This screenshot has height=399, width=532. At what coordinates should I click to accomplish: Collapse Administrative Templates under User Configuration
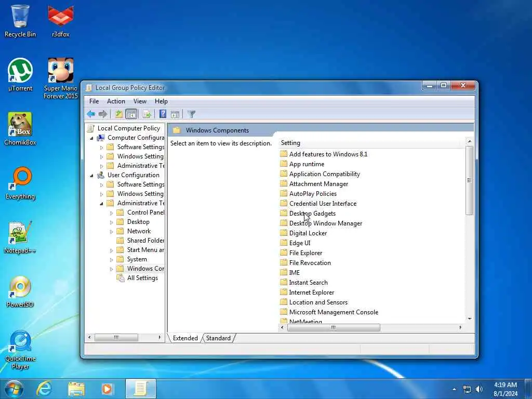click(x=101, y=204)
